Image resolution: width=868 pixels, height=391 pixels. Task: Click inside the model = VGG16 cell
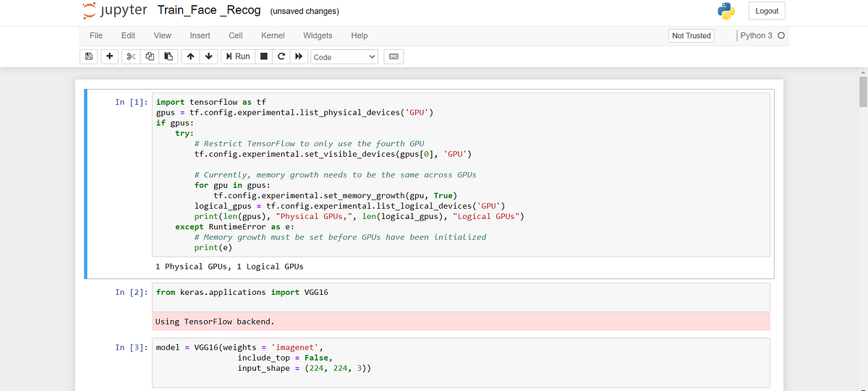pos(461,362)
